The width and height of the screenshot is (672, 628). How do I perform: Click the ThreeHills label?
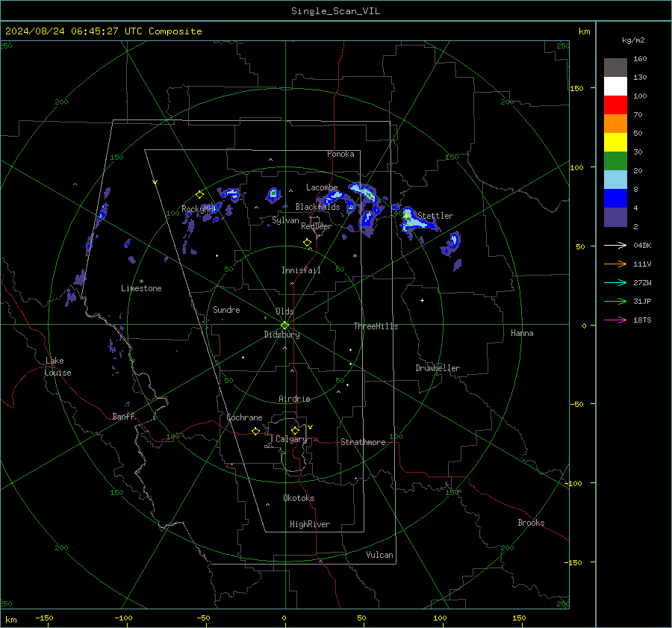(376, 326)
